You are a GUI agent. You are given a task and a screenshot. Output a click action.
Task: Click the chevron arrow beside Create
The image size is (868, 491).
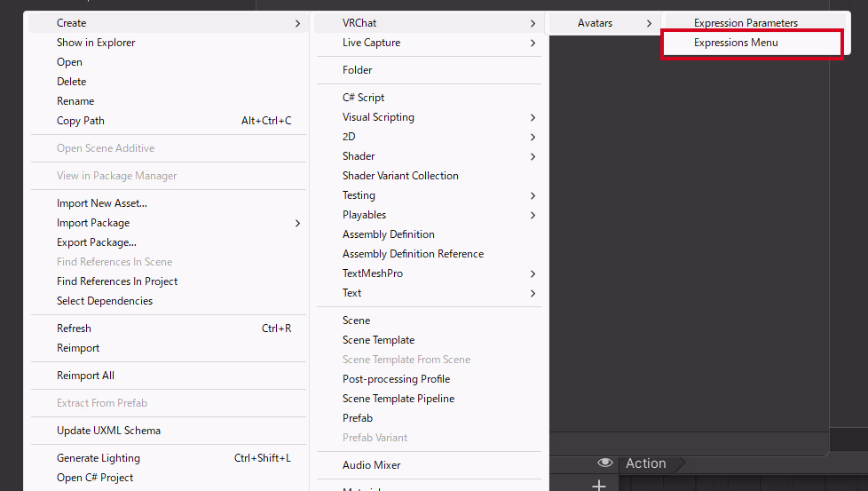pyautogui.click(x=298, y=24)
